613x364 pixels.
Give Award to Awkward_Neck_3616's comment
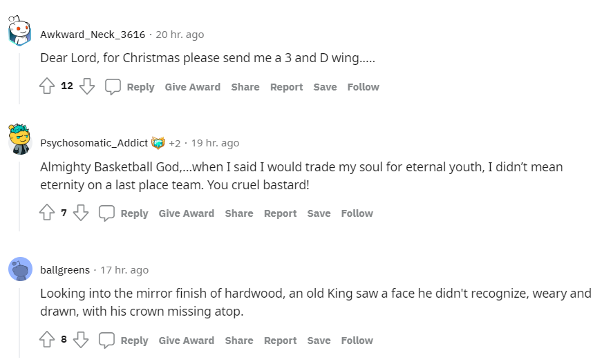tap(192, 87)
